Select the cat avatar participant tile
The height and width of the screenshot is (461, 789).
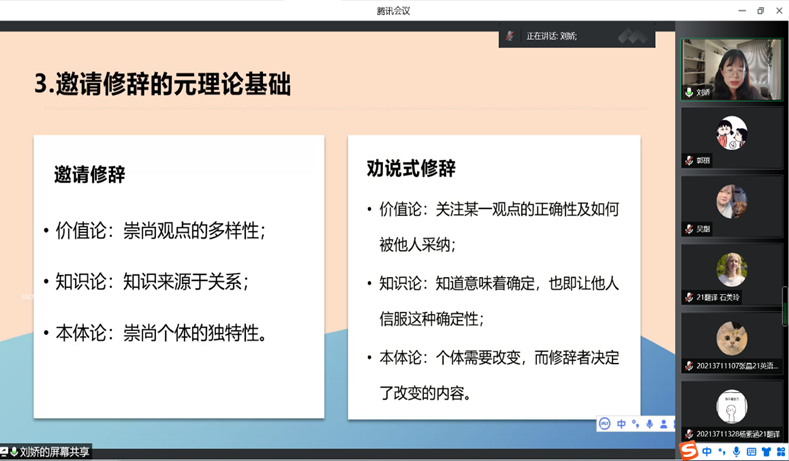pos(731,342)
